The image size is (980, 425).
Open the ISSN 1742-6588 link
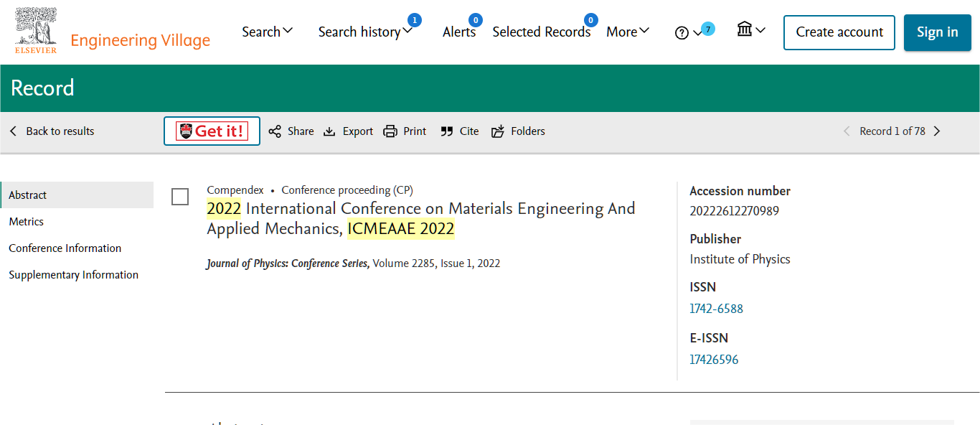(716, 309)
